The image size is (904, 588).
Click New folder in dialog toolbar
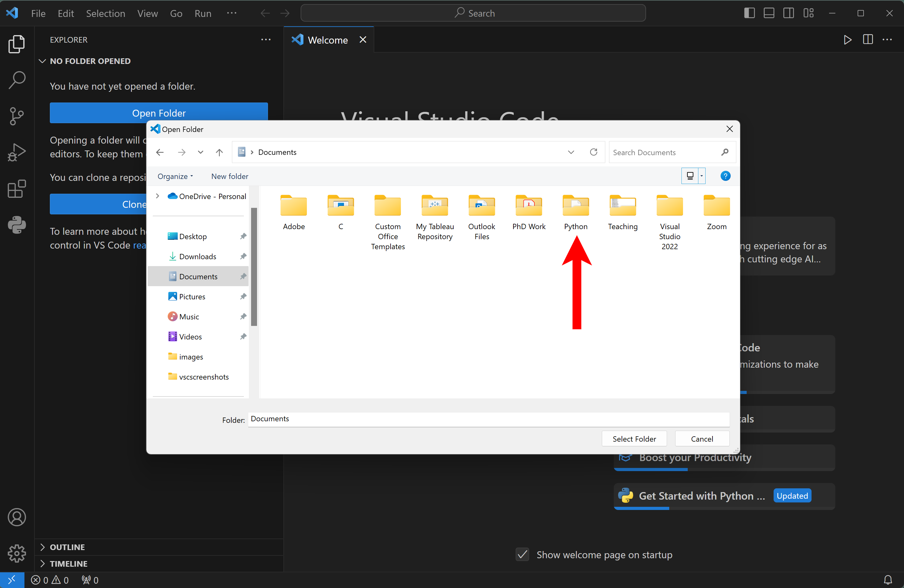pos(229,176)
